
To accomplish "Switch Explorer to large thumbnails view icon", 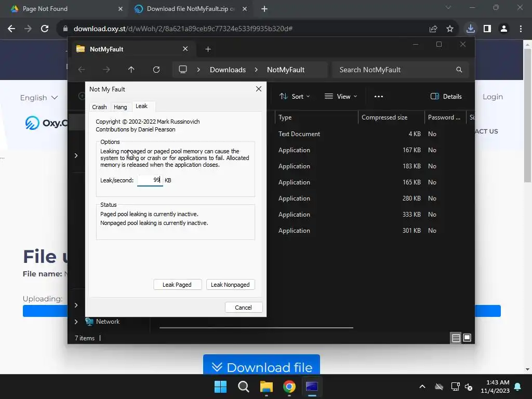I will pyautogui.click(x=467, y=338).
